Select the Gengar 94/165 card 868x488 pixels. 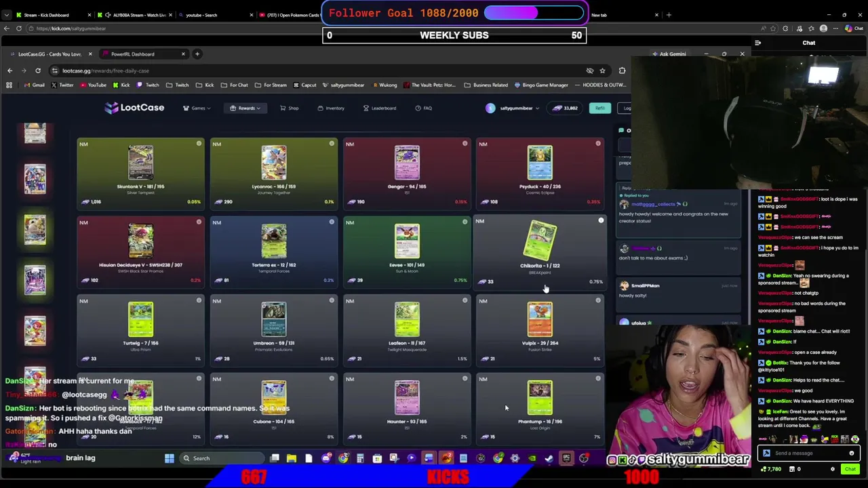click(x=407, y=173)
